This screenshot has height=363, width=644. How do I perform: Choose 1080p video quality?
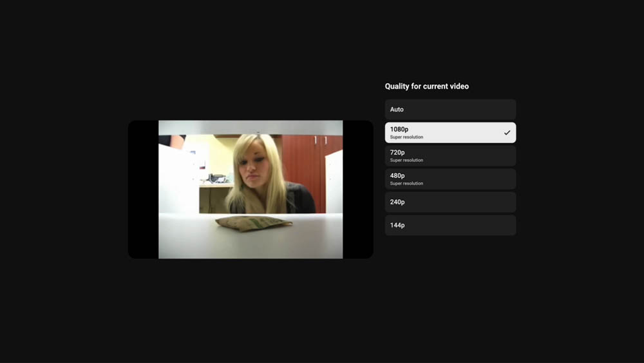click(450, 133)
